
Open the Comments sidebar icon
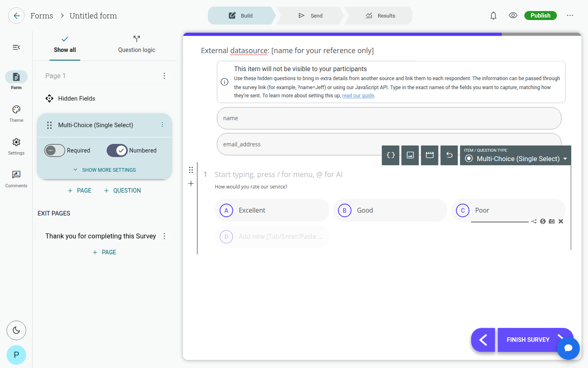[16, 175]
